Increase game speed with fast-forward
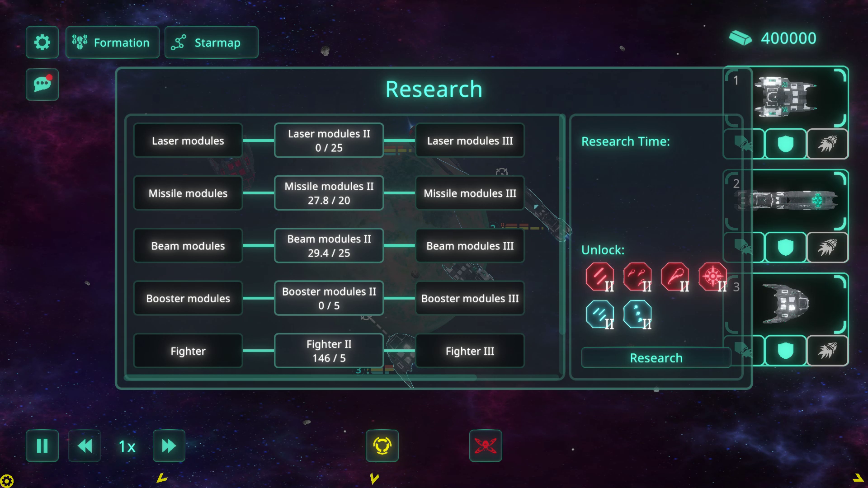 point(169,446)
